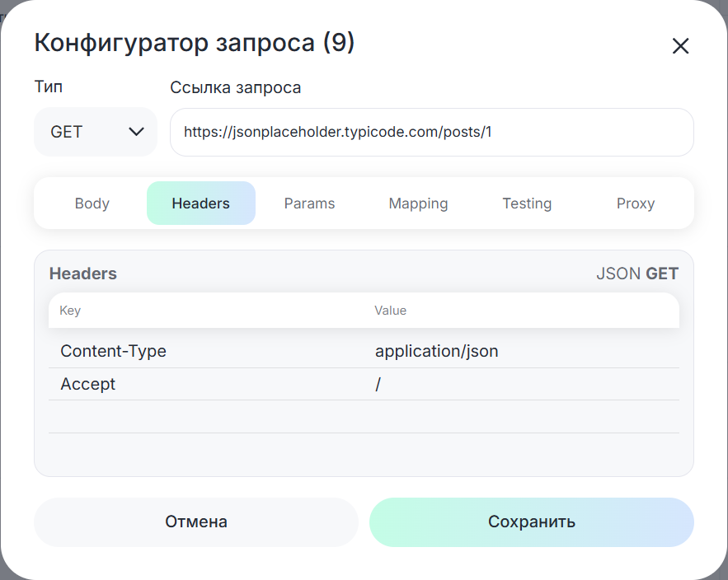Screen dimensions: 728x580
Task: Click the Value column header
Action: pos(390,311)
